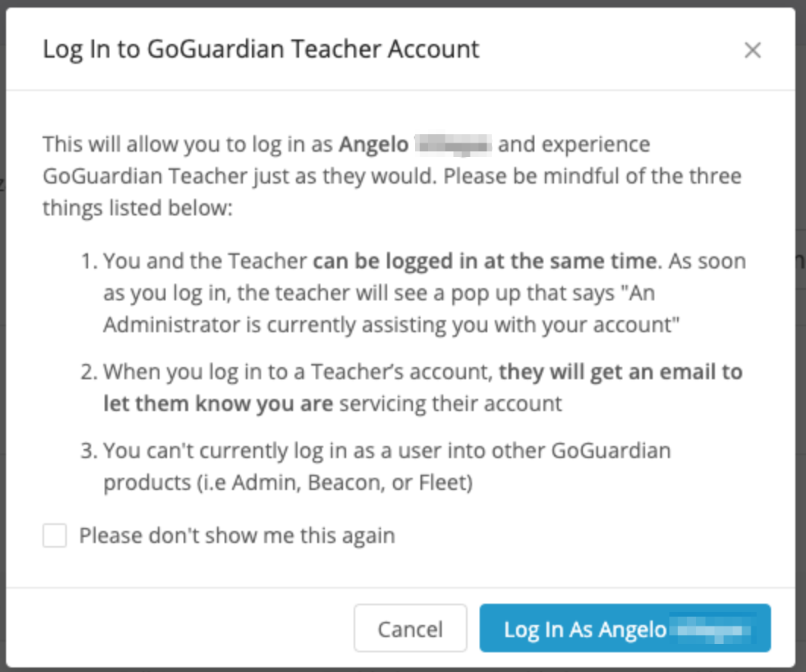Screen dimensions: 806x672
Task: Click the list number '1.' marker
Action: coord(90,262)
